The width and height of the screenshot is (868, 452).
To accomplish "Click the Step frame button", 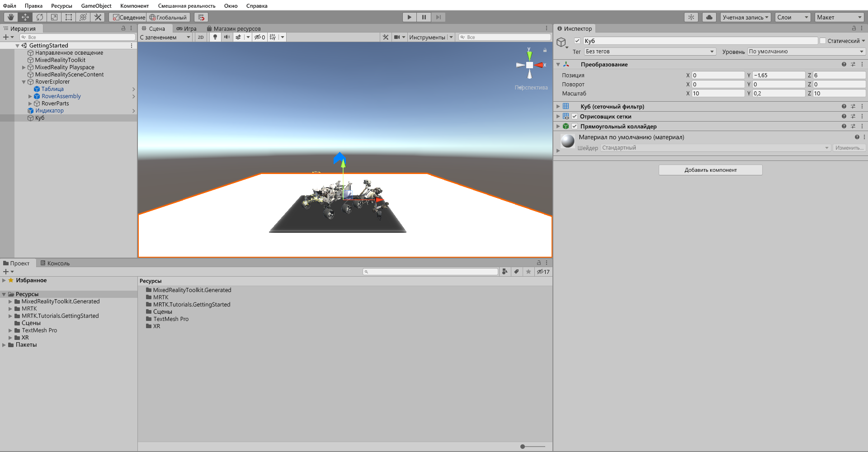I will pyautogui.click(x=438, y=17).
